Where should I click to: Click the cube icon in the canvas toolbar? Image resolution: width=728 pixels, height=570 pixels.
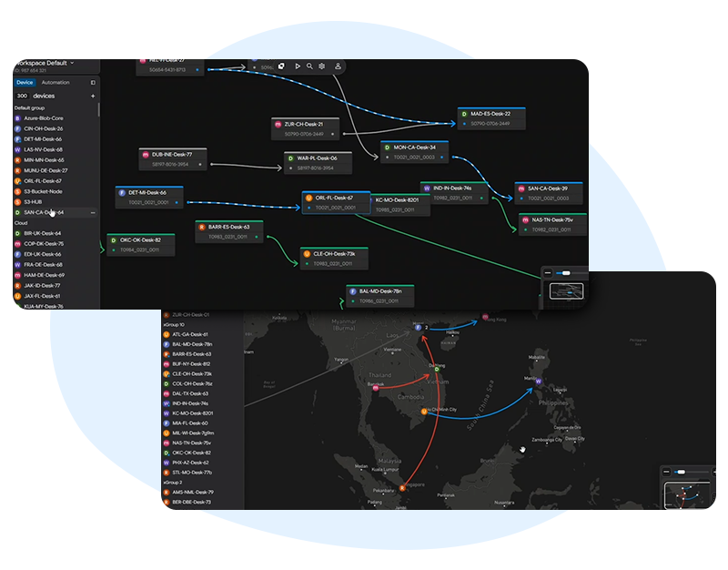pyautogui.click(x=281, y=66)
